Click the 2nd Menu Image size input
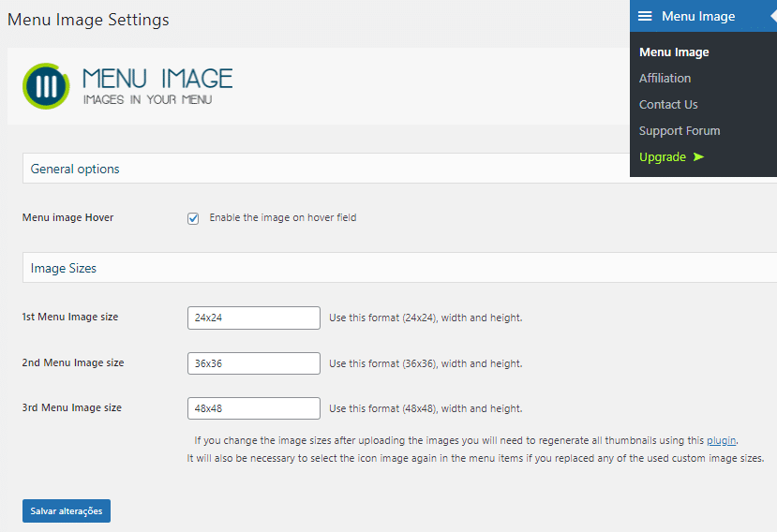Image resolution: width=777 pixels, height=532 pixels. [x=254, y=363]
